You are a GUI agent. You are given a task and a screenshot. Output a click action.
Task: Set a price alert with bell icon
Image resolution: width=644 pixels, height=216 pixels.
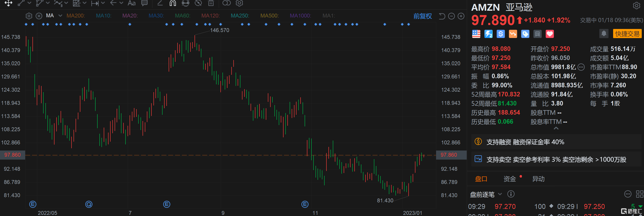[x=604, y=34]
